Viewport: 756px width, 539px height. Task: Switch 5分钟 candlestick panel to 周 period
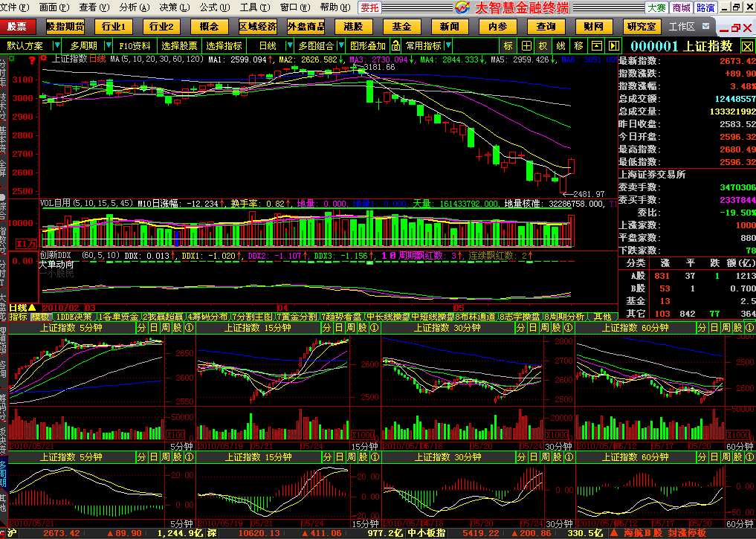click(x=165, y=328)
